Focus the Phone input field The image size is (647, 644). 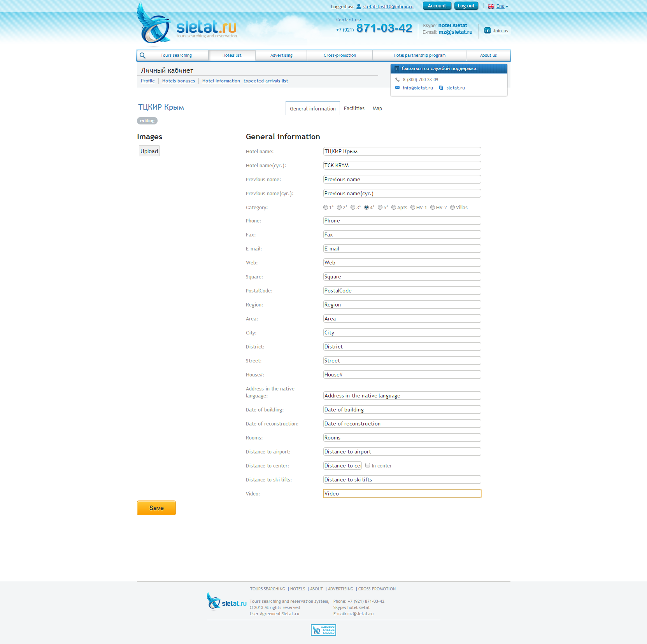(402, 221)
